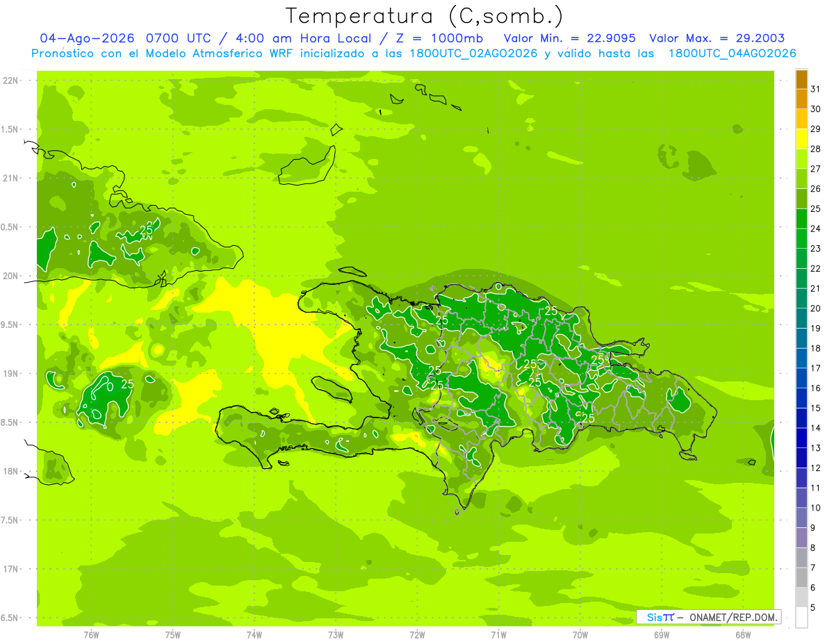
Task: Click the 'Temperatura (C,somb.)' map title
Action: pyautogui.click(x=424, y=16)
